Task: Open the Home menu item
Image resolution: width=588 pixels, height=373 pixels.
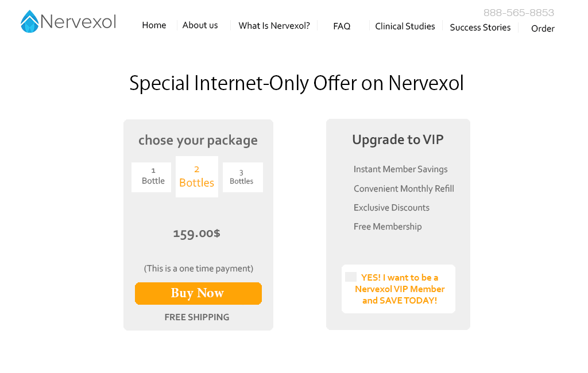Action: (154, 25)
